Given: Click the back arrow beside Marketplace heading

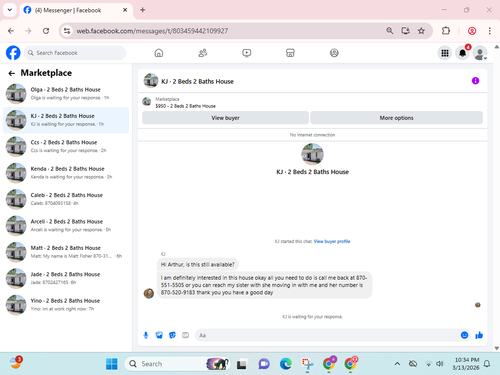Looking at the screenshot, I should click(12, 73).
